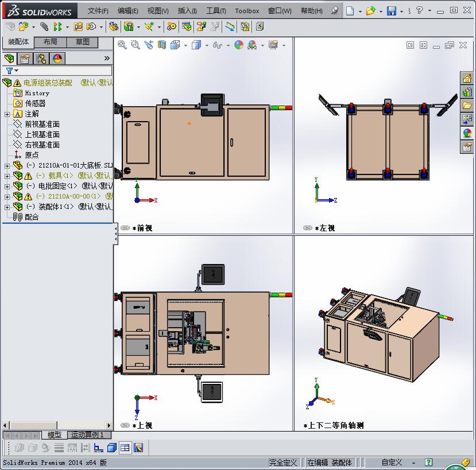This screenshot has height=470, width=476.
Task: Click the View Orientation cube icon
Action: click(175, 45)
